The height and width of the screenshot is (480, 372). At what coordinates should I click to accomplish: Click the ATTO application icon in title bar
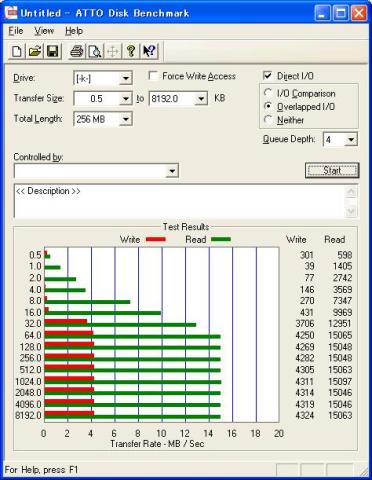point(11,13)
